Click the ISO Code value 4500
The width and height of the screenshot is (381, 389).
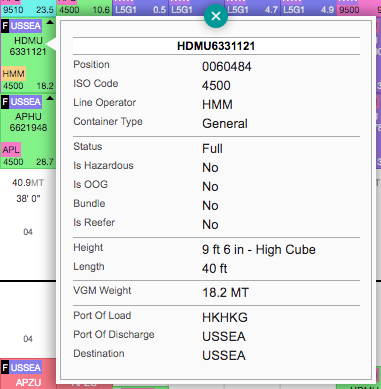tap(216, 86)
